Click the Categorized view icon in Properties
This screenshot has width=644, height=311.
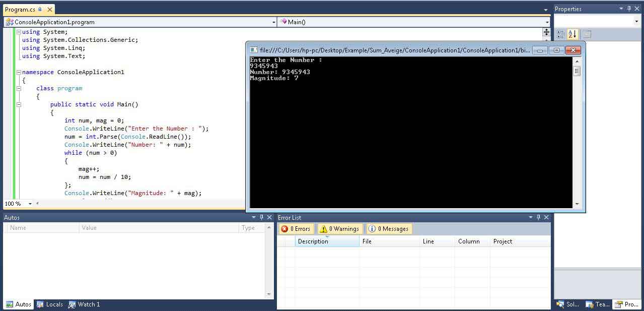point(560,34)
